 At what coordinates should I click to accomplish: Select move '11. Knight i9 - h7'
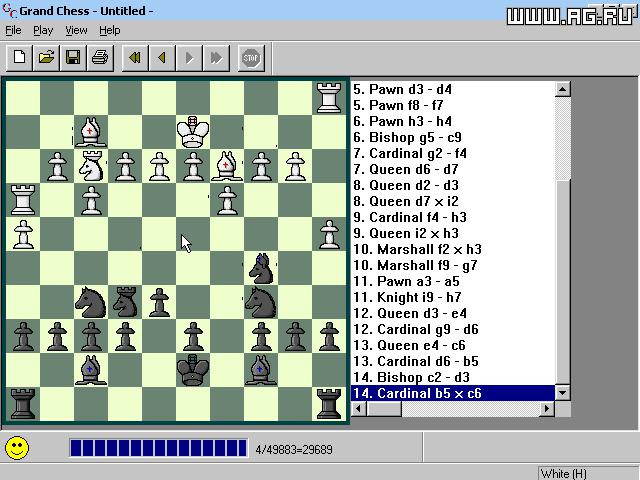(453, 297)
